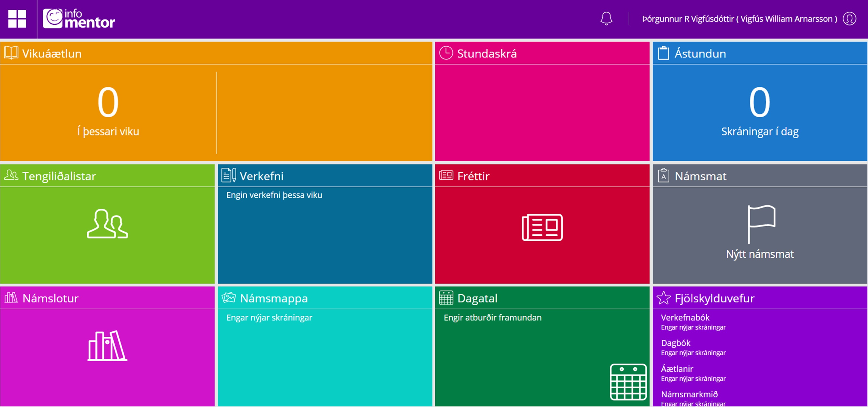This screenshot has height=407, width=868.
Task: Open Námsmarkmið in Fjölskylduvefur
Action: (x=689, y=394)
